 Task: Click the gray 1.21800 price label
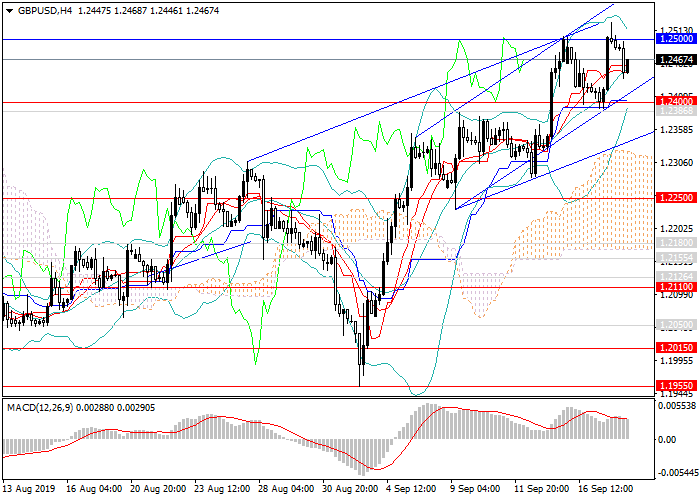pos(676,243)
